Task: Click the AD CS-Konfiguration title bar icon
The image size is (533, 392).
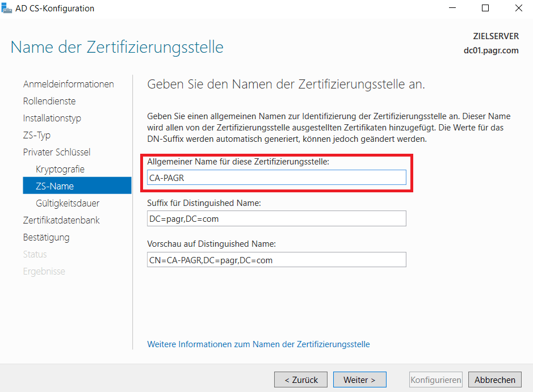Action: [x=7, y=9]
